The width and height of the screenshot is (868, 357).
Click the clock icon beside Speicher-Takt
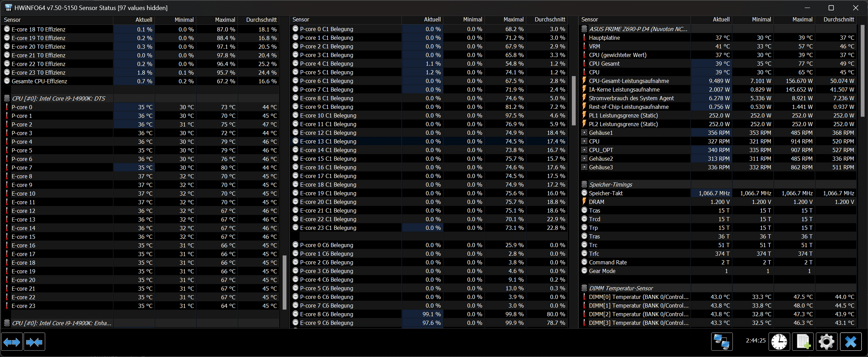pyautogui.click(x=584, y=193)
